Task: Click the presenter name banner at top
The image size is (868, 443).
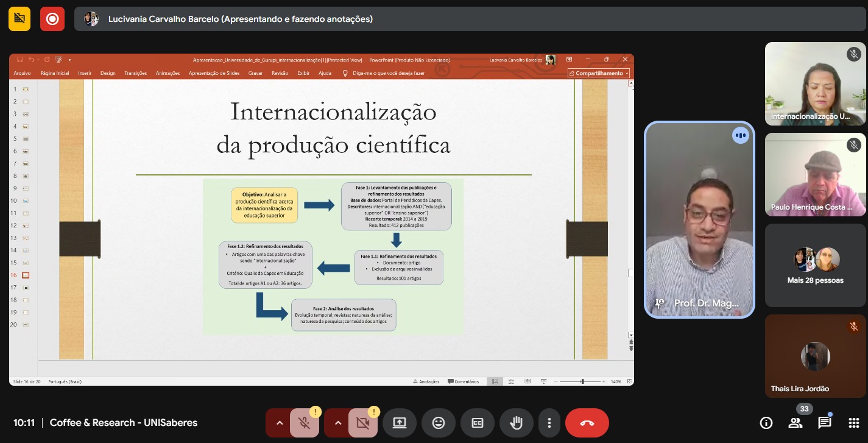Action: click(241, 19)
